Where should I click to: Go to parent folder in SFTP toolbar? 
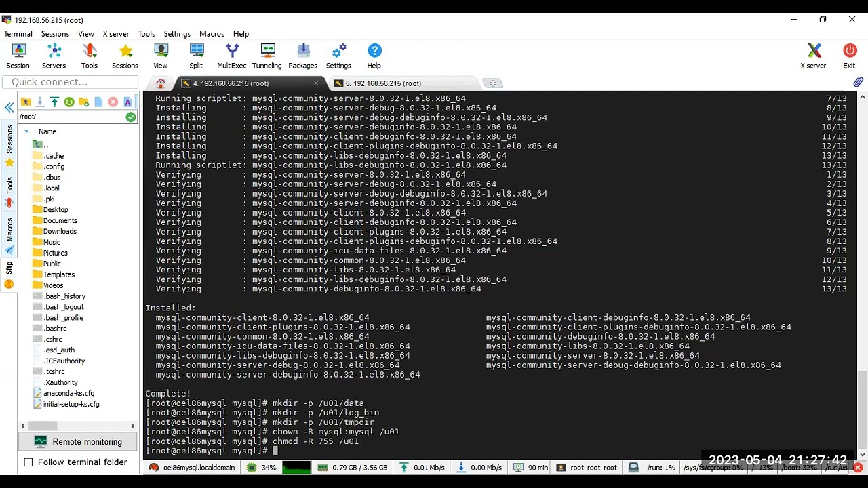[26, 102]
